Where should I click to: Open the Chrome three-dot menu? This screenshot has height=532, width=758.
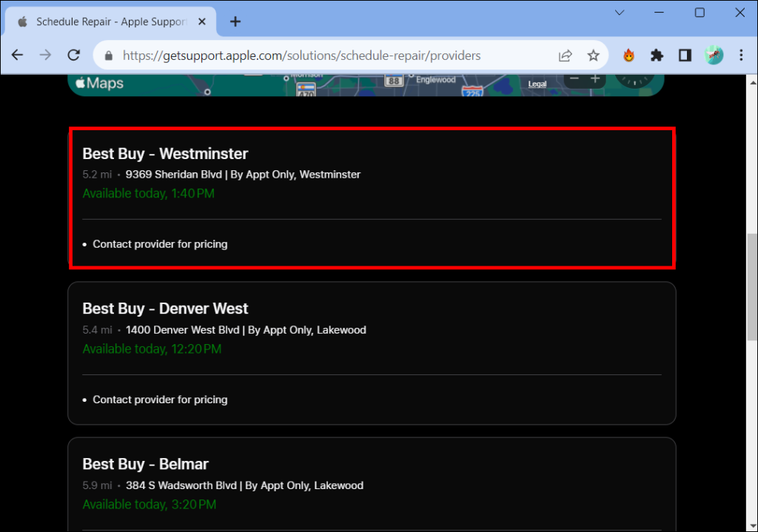click(740, 55)
